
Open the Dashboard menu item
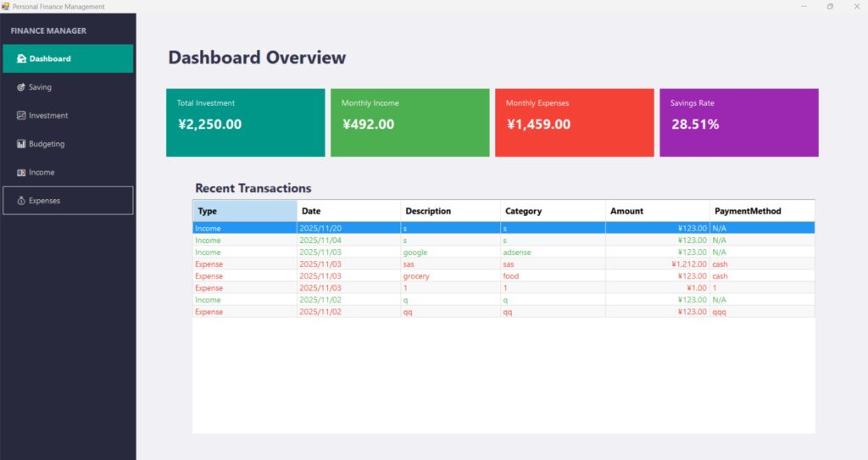(x=68, y=58)
